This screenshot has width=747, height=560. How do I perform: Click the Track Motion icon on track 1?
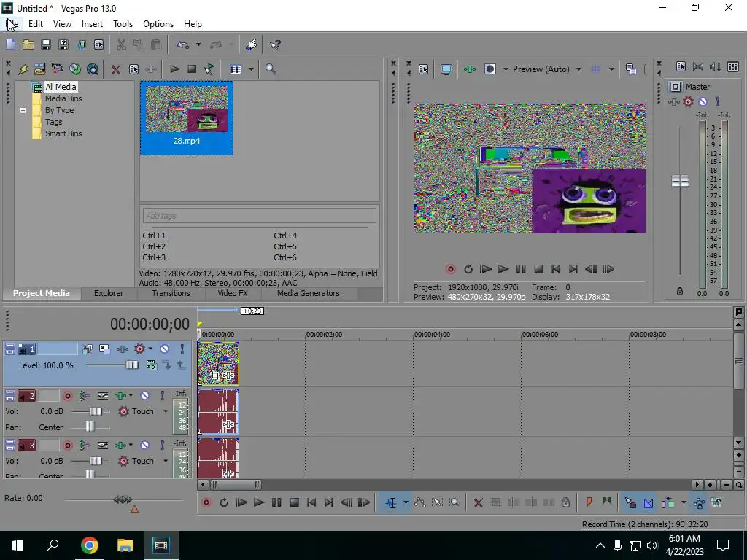coord(104,349)
